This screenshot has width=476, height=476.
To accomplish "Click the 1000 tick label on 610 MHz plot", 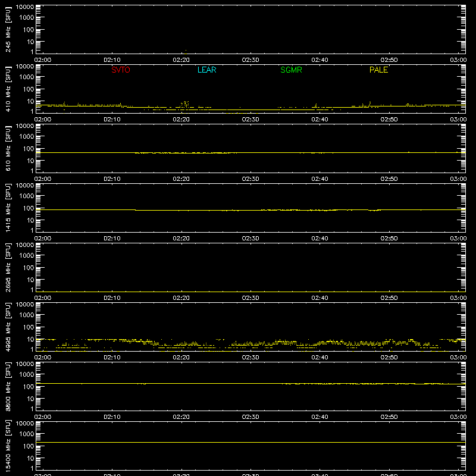I will pos(27,136).
